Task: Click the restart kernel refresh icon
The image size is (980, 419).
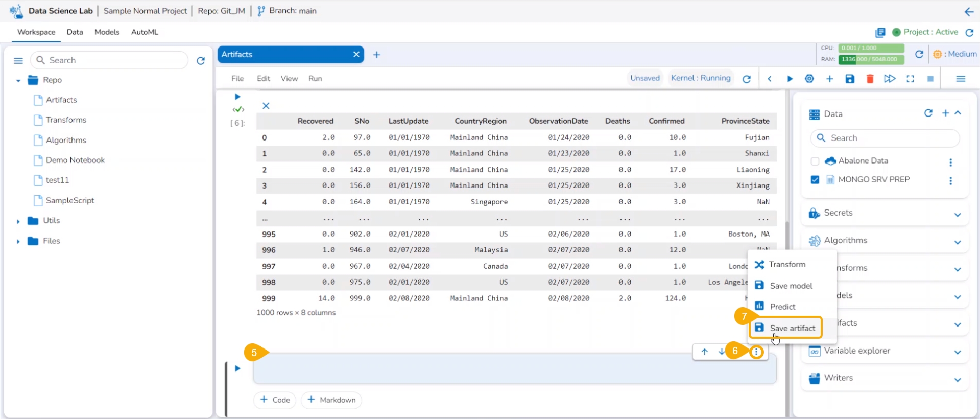Action: (x=747, y=79)
